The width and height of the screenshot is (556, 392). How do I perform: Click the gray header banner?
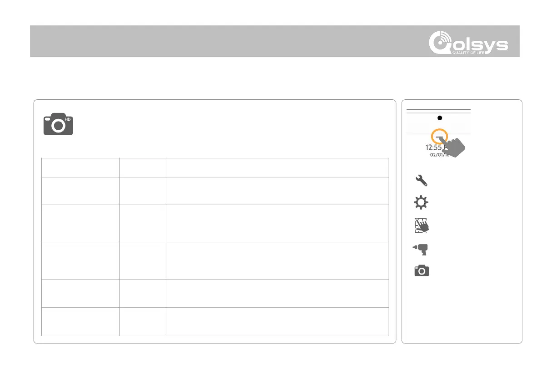227,41
